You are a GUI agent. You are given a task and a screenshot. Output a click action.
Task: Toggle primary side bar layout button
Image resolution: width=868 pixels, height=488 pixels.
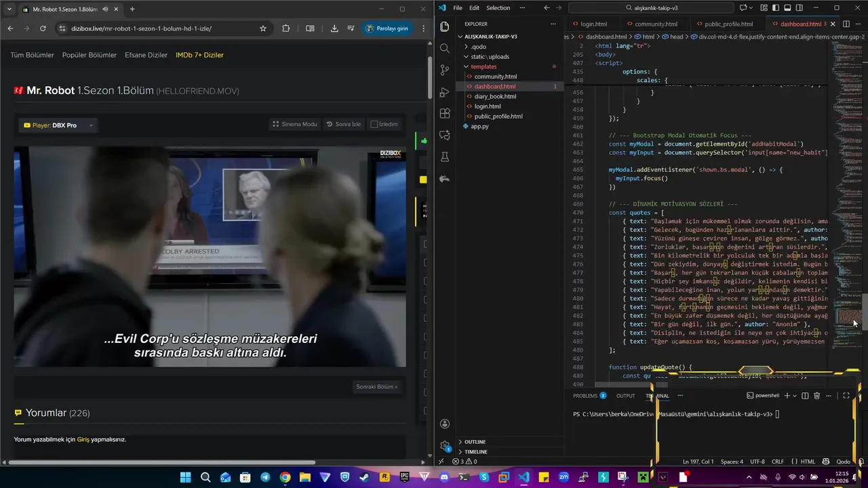coord(775,7)
